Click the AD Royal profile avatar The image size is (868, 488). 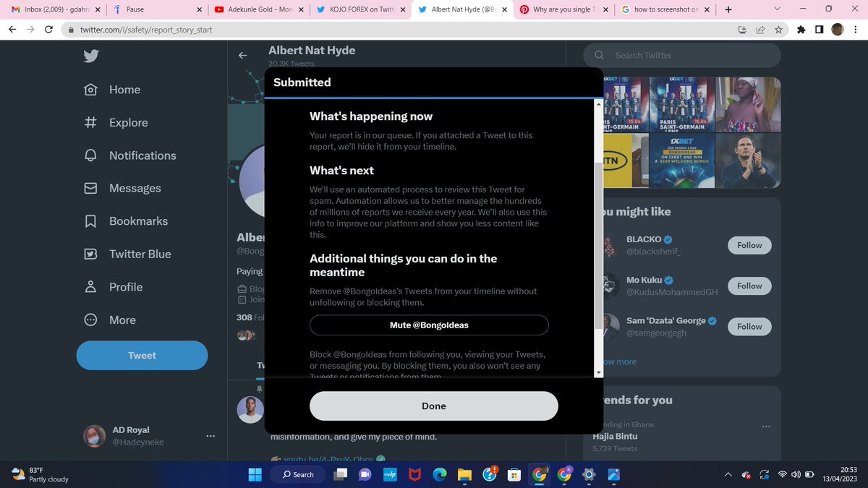tap(95, 436)
